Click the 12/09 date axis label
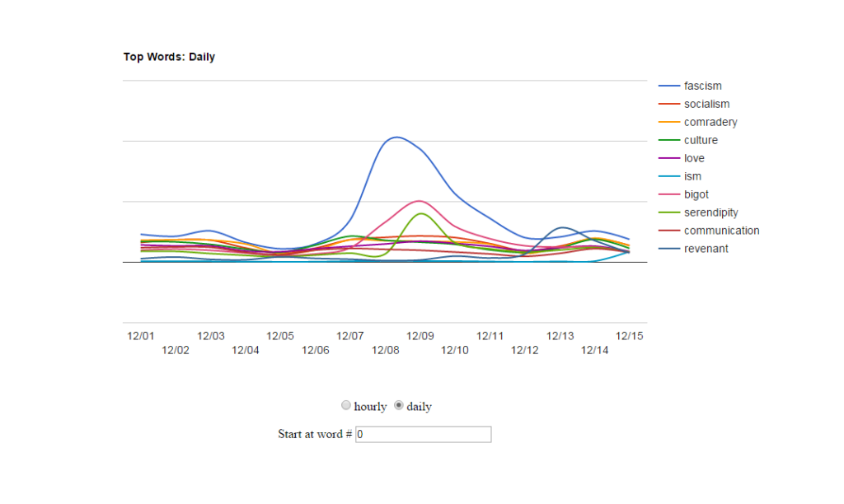The height and width of the screenshot is (504, 844). 420,336
